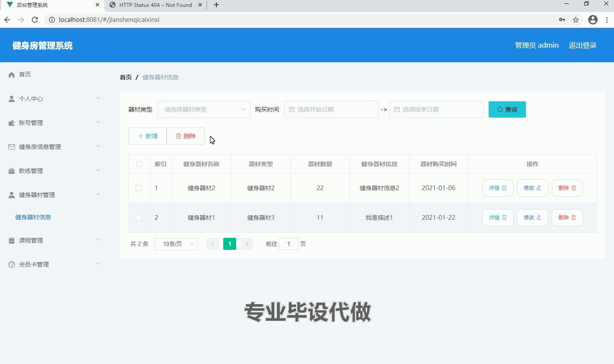Screen dimensions: 614x364
Task: Expand the 账号管理 menu chevron
Action: click(98, 122)
